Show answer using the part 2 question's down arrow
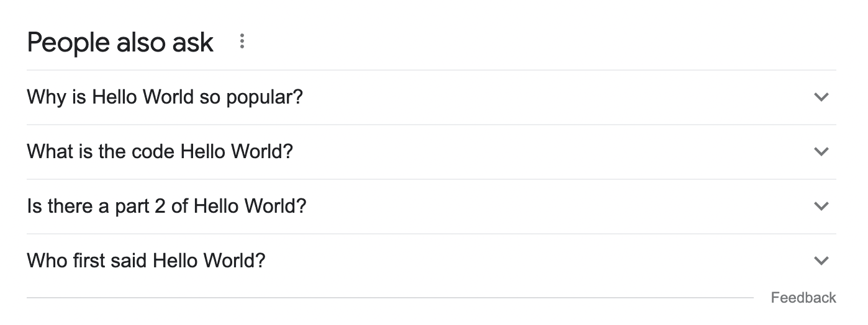Viewport: 868px width, 325px height. pos(821,207)
